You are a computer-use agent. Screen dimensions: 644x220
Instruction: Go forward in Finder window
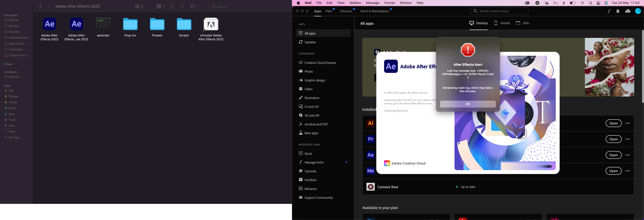49,6
